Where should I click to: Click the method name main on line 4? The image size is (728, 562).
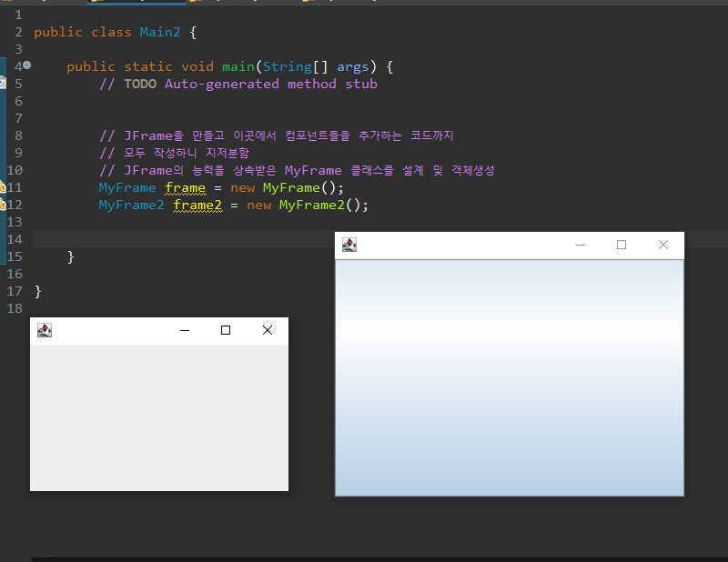(x=238, y=66)
